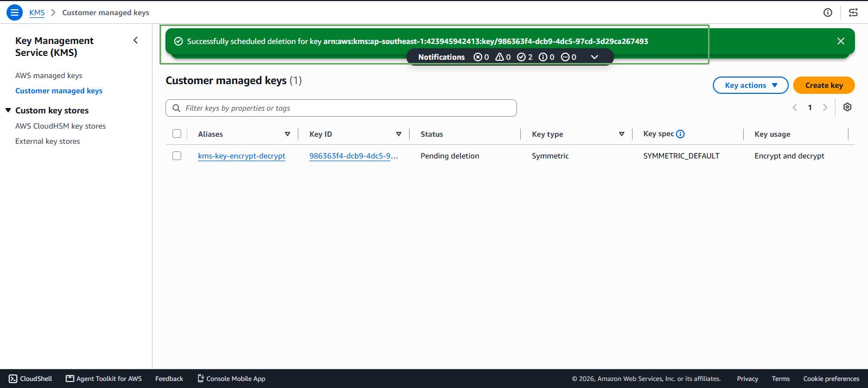Viewport: 868px width, 388px height.
Task: Sort the table by Key type column
Action: (622, 134)
